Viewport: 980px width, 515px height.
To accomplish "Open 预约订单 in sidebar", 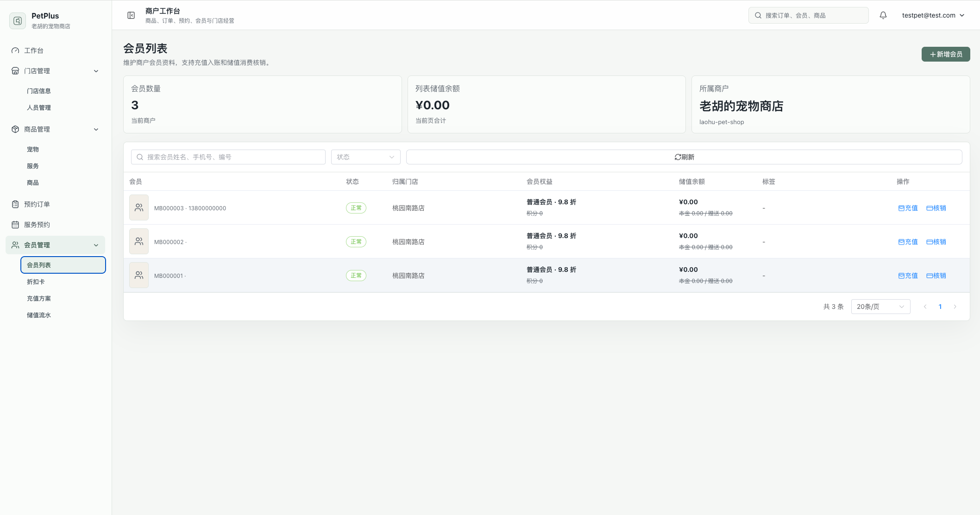I will [x=56, y=204].
